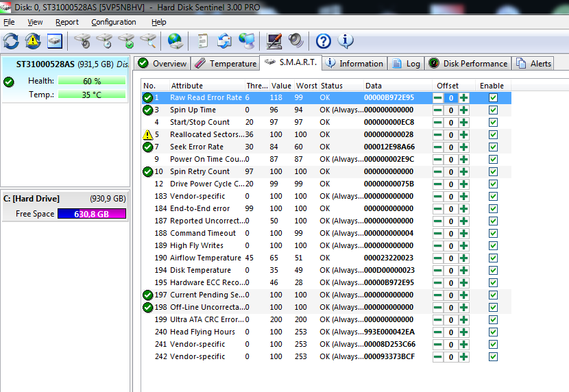Uncheck Enable for Raw Read Error Rate

pos(493,97)
